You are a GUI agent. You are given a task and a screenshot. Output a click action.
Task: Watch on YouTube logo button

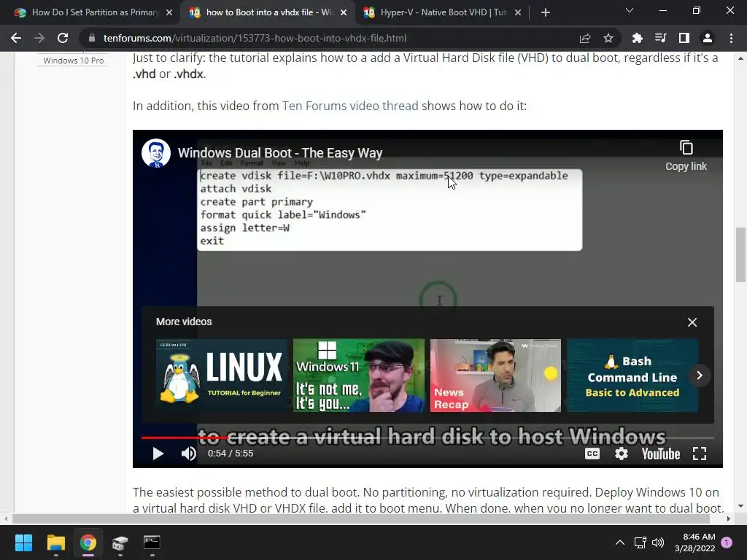(x=661, y=454)
